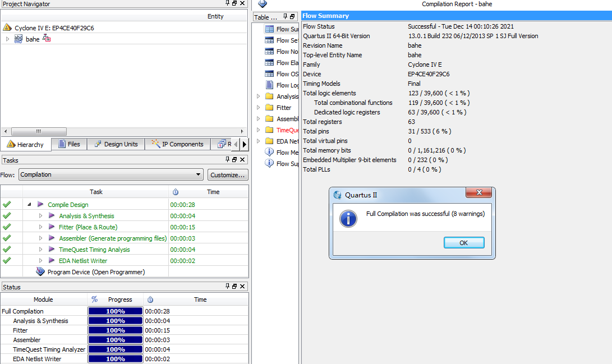Click the OK button in Quartus II dialog
Screen dimensions: 612x364
pos(464,243)
